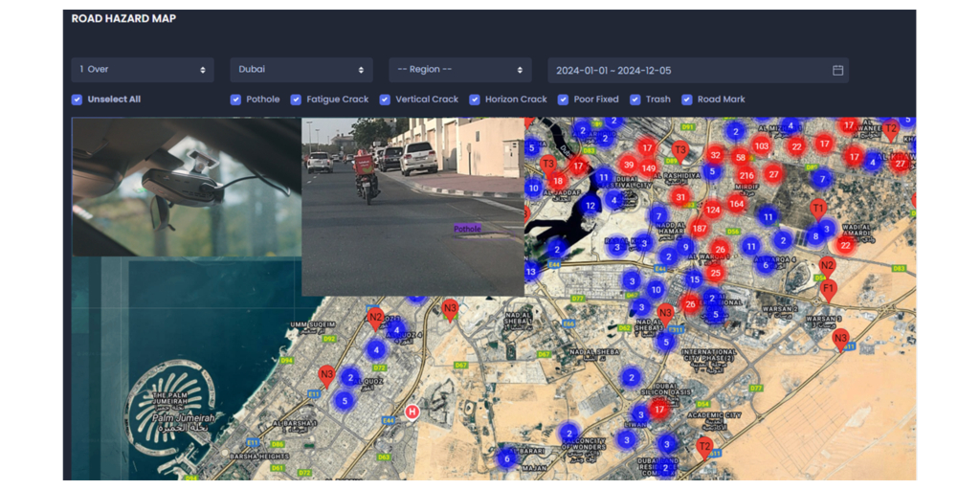
Task: Disable the Trash hazard checkbox
Action: [x=635, y=100]
